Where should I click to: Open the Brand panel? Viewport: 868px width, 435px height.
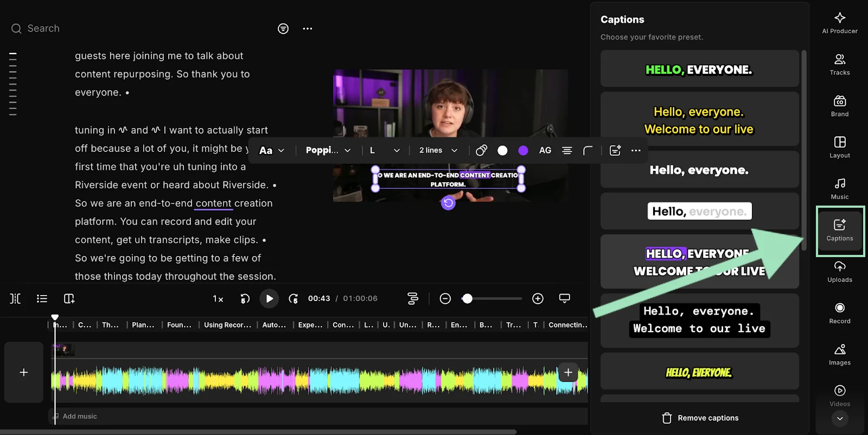(840, 106)
